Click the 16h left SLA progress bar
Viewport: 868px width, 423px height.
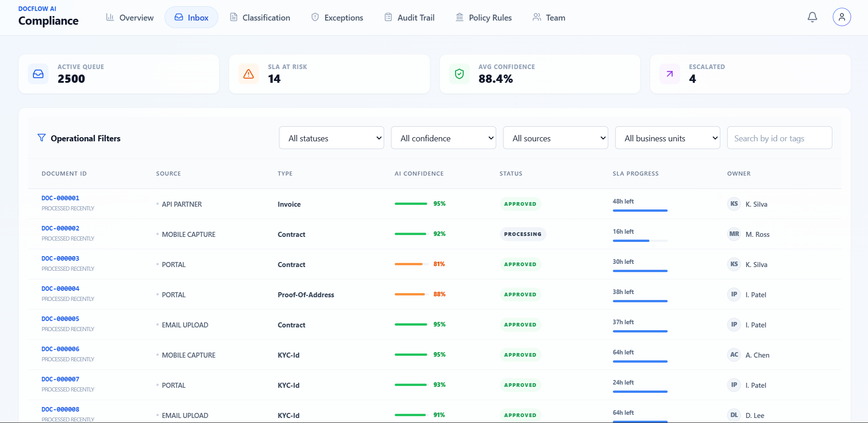(640, 241)
